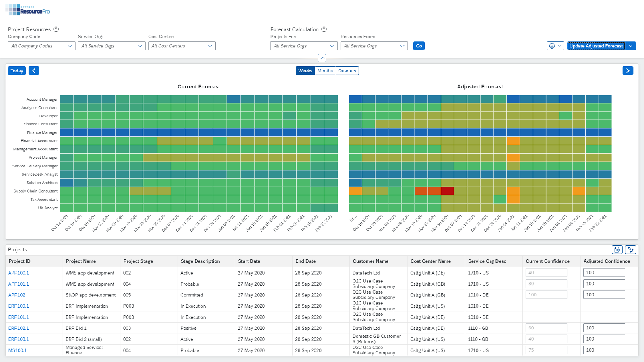The image size is (644, 362).
Task: Click red Supply Chain Consultant heatmap cell
Action: pos(447,191)
